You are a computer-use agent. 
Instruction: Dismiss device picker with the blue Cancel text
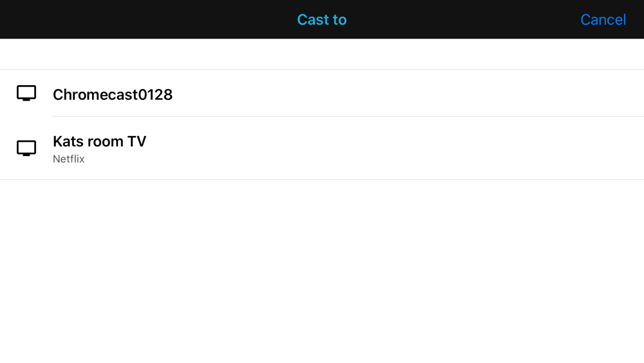pos(603,20)
